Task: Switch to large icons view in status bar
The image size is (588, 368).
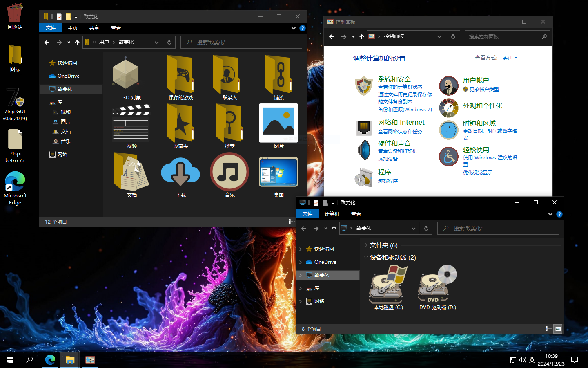Action: 558,329
